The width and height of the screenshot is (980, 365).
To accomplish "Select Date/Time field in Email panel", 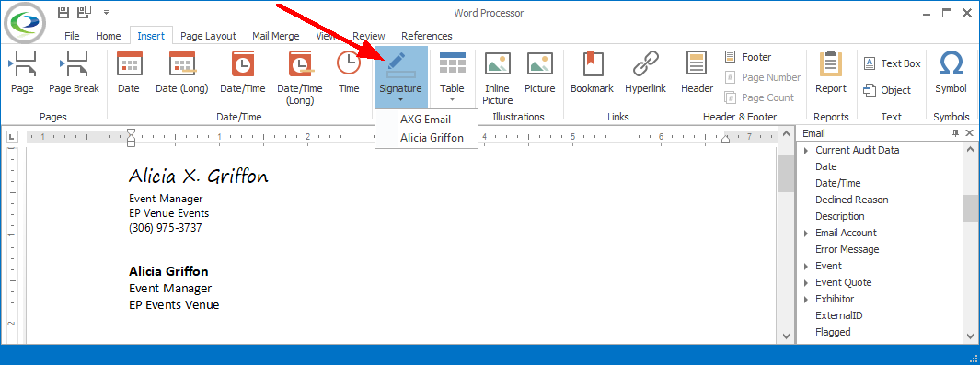I will (838, 183).
